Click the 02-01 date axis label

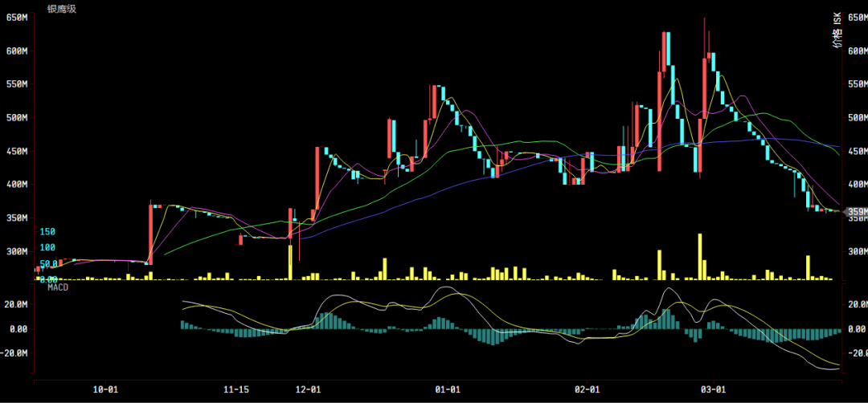[x=587, y=389]
